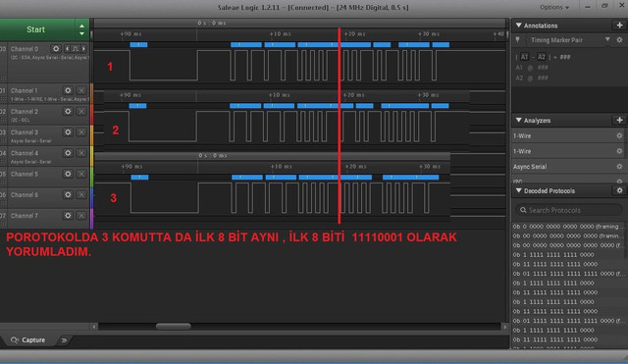Screen dimensions: 628x364
Task: Add a new analyzer with plus button
Action: click(x=619, y=120)
